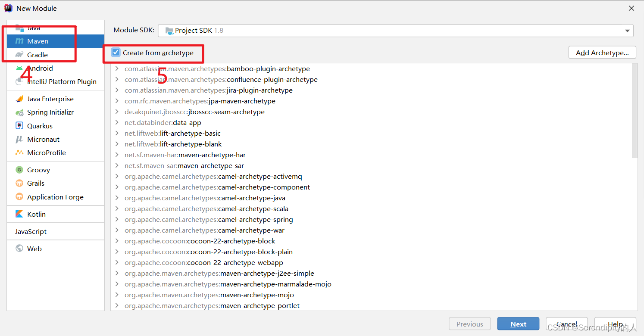Expand jpa-maven-archetype node
644x336 pixels.
coord(117,101)
